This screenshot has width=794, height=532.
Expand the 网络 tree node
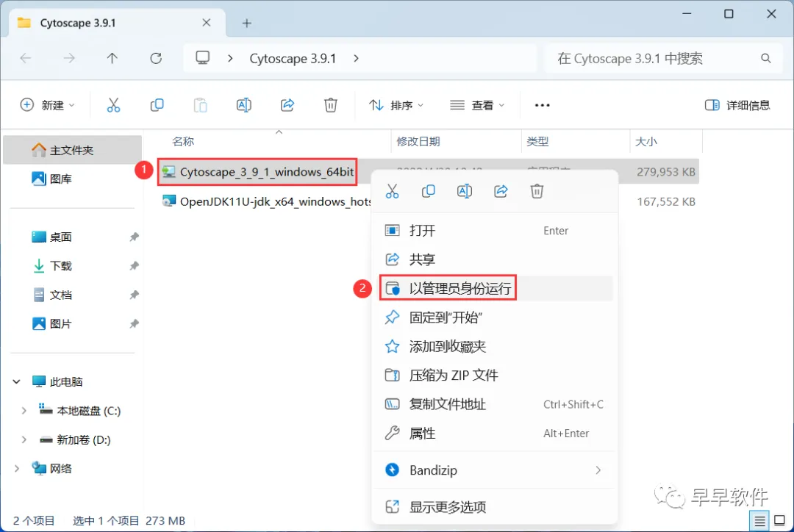17,468
